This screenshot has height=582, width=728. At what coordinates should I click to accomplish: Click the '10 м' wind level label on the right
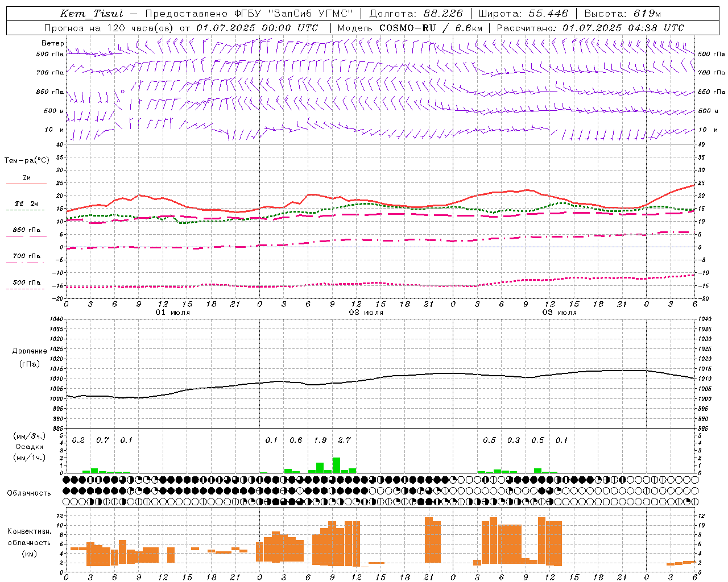(x=708, y=130)
